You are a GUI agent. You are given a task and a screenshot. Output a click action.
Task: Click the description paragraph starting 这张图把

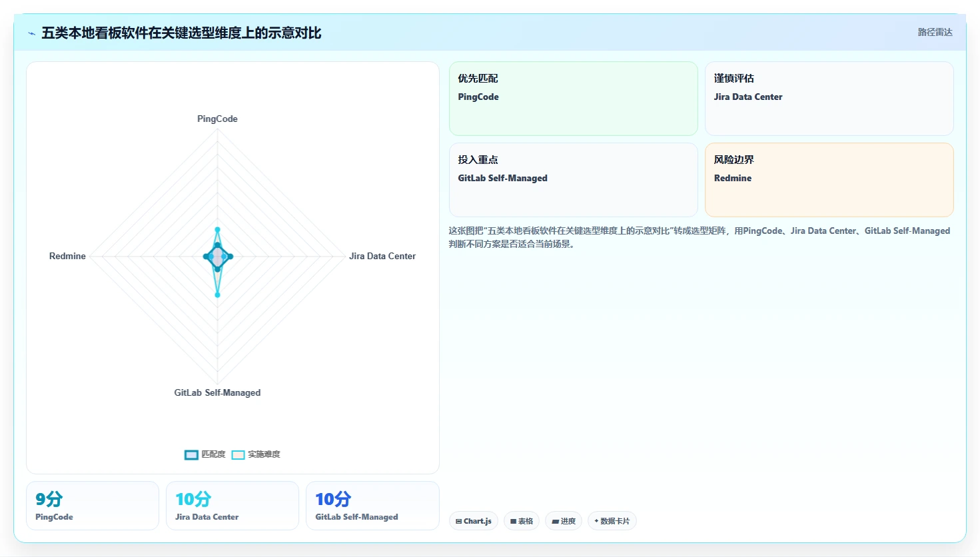click(x=700, y=237)
